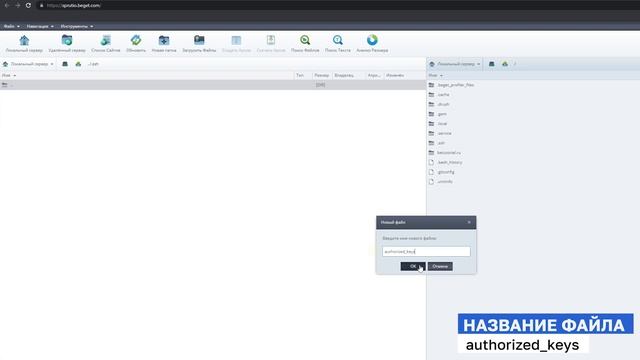The image size is (640, 360).
Task: Open the Инструменты menu
Action: point(77,26)
